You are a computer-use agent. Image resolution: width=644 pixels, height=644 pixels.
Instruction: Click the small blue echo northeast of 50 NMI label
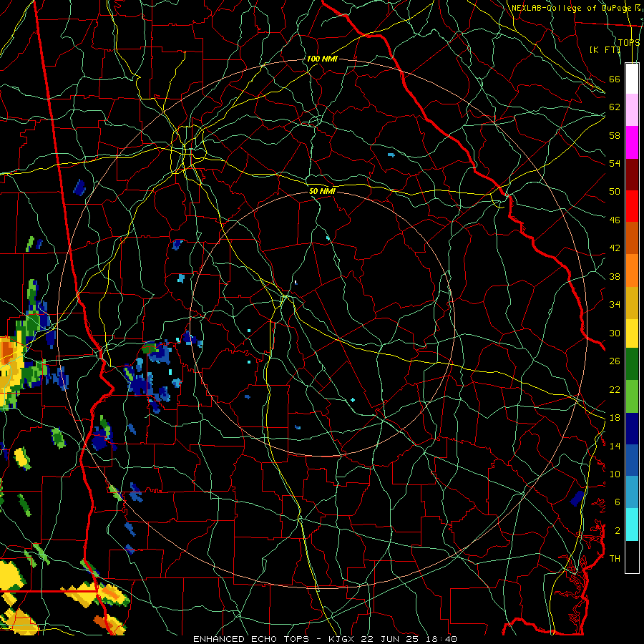(x=391, y=155)
